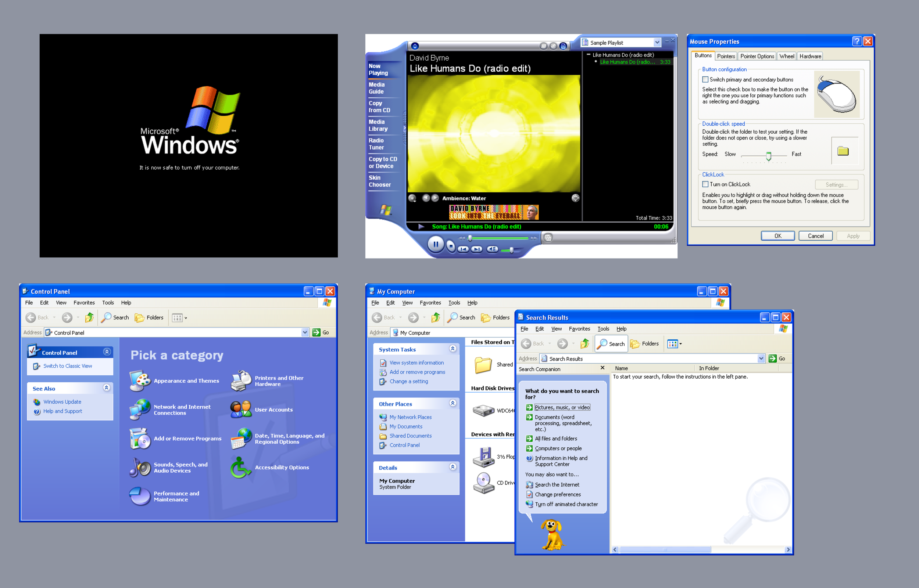The width and height of the screenshot is (919, 588).
Task: Click Folders button in Search Results toolbar
Action: [x=645, y=344]
